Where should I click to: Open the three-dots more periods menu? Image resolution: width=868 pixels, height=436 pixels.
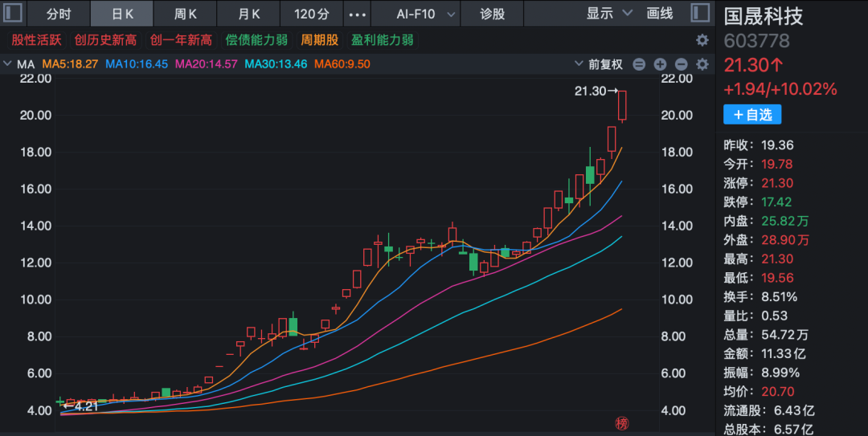[358, 14]
